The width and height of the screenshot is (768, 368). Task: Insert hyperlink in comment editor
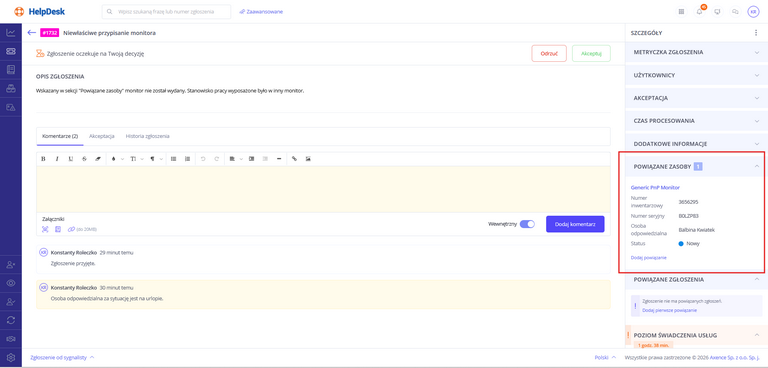294,159
